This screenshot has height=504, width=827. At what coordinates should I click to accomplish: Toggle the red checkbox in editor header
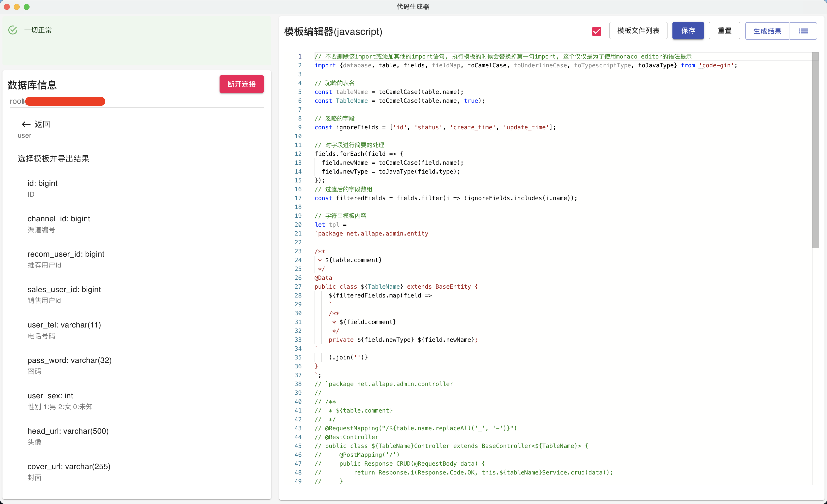tap(596, 31)
